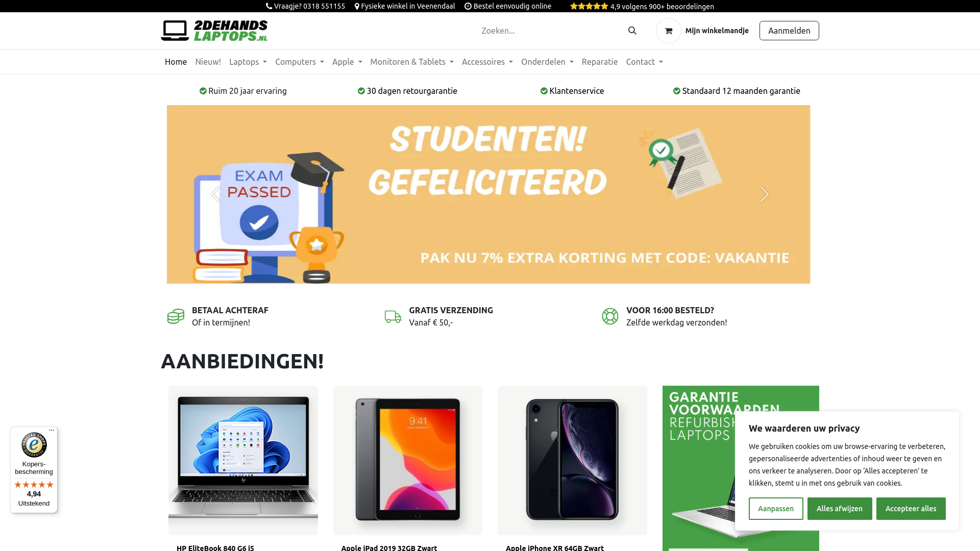Click Accepteer alles cookie button

click(x=911, y=509)
